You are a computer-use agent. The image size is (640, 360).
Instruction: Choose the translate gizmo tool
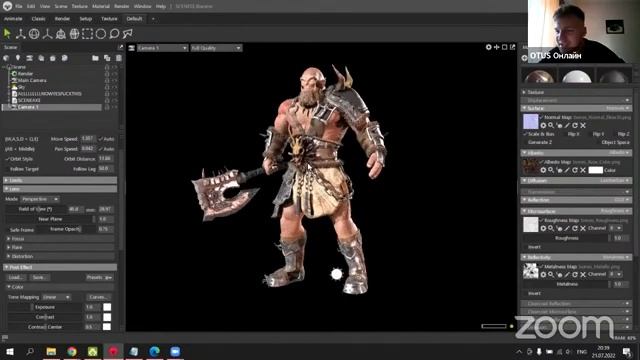[x=20, y=34]
